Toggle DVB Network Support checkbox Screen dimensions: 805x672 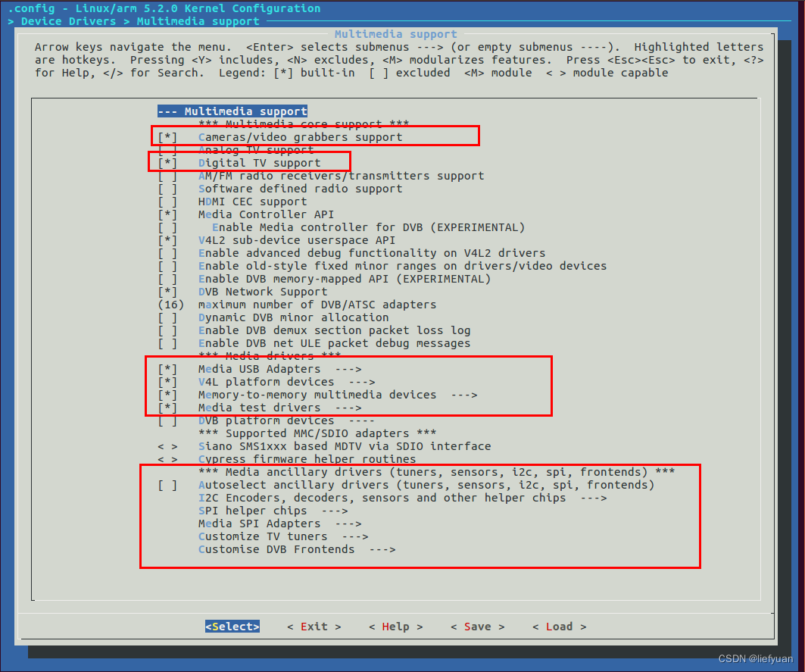167,292
